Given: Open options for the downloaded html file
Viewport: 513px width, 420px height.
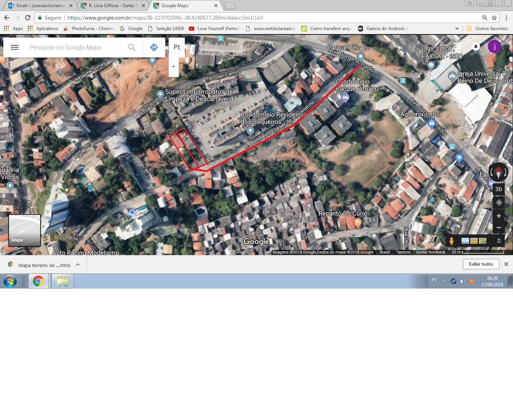Looking at the screenshot, I should (x=78, y=265).
